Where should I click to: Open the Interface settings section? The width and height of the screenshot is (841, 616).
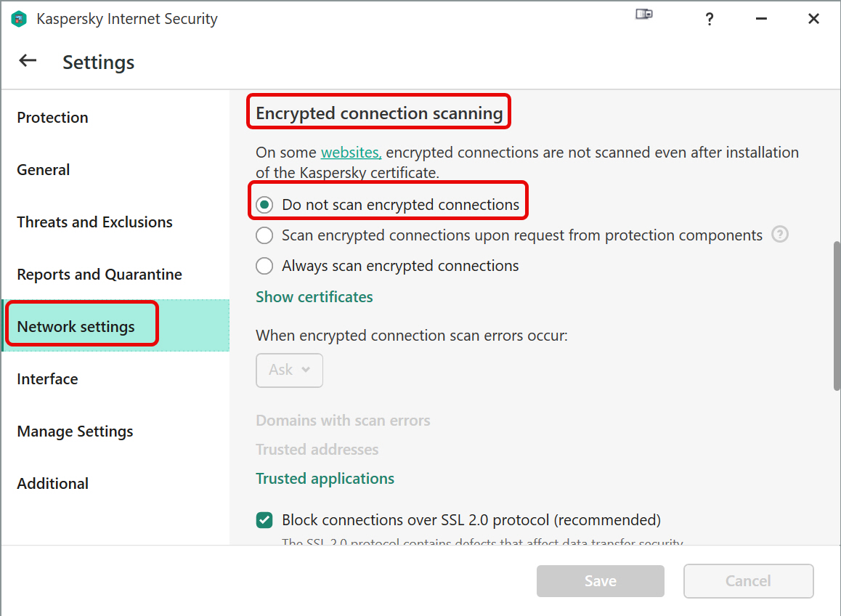click(47, 379)
